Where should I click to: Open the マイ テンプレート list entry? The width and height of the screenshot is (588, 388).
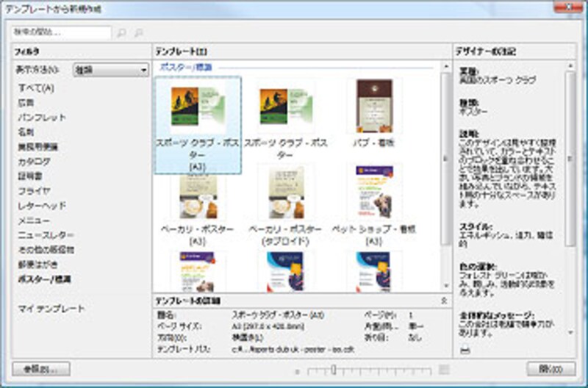click(x=51, y=309)
